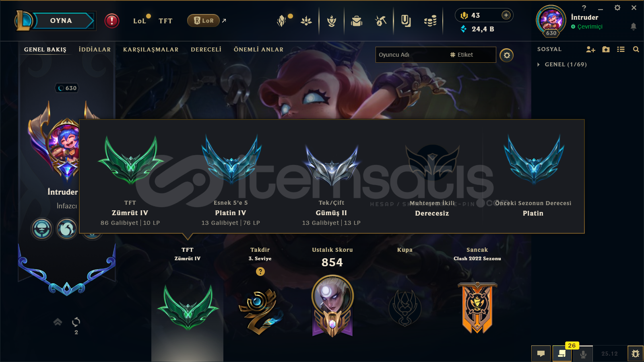Open the KARŞILAŞMALAR tab

(151, 49)
